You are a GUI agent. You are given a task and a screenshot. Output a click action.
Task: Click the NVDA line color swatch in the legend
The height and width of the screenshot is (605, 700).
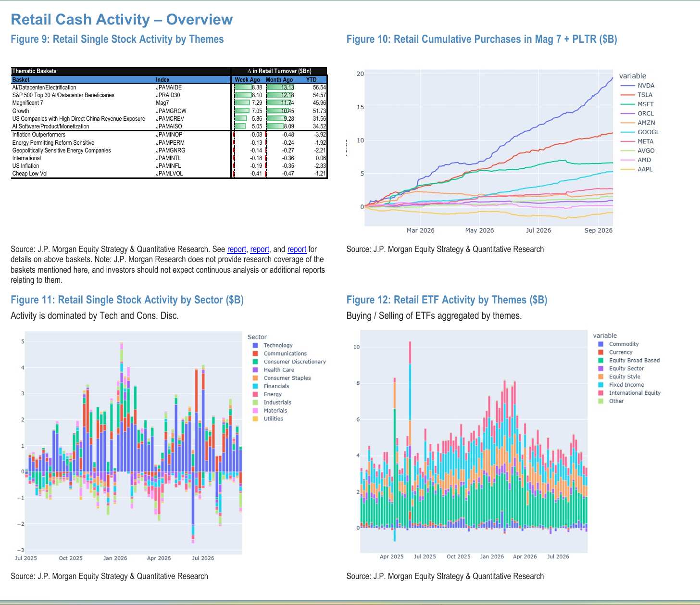(627, 86)
